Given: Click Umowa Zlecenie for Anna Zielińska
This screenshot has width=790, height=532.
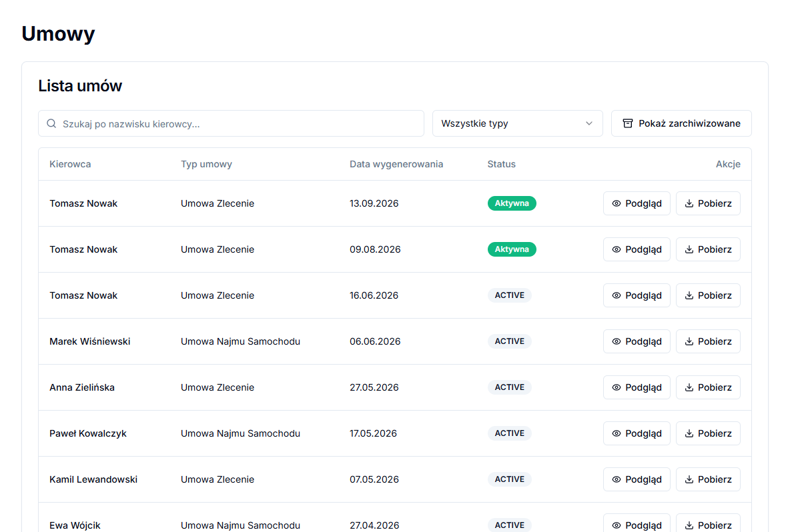Looking at the screenshot, I should 217,387.
